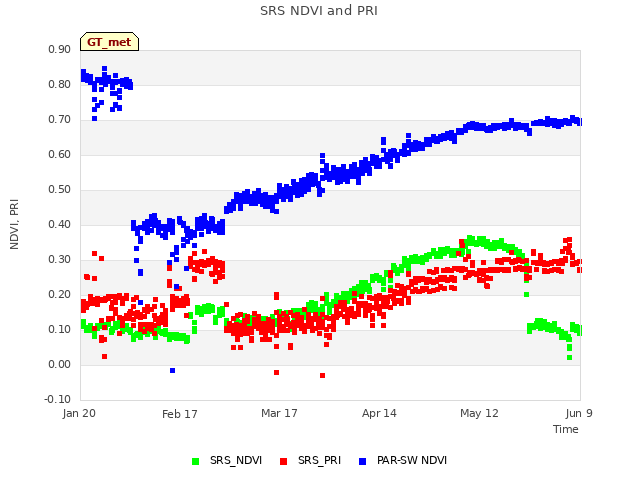This screenshot has width=640, height=480.
Task: Click the green SRS_NDVI legend swatch
Action: click(x=196, y=461)
